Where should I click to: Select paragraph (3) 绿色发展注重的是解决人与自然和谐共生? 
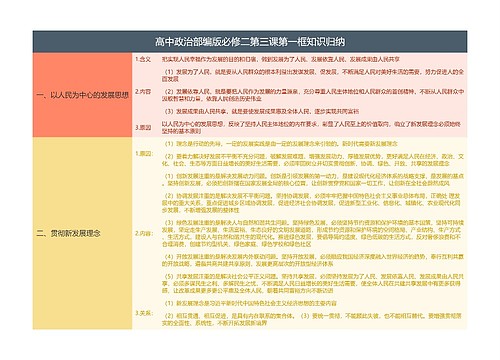click(x=313, y=233)
